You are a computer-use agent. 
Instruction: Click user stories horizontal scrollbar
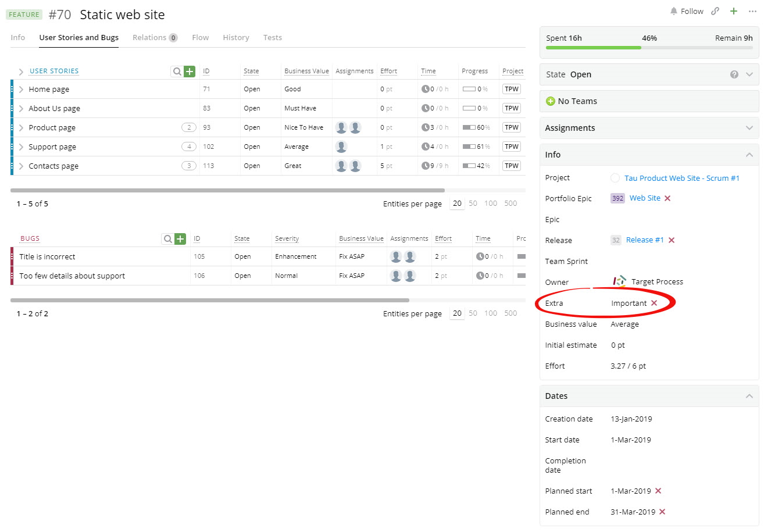(227, 190)
